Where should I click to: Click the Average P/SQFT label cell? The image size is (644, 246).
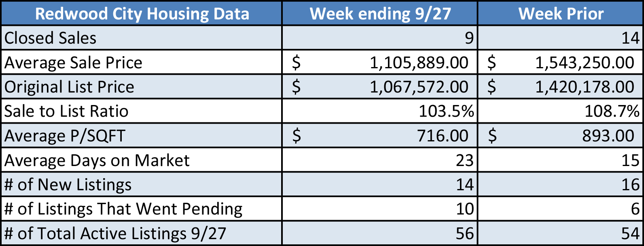click(142, 135)
